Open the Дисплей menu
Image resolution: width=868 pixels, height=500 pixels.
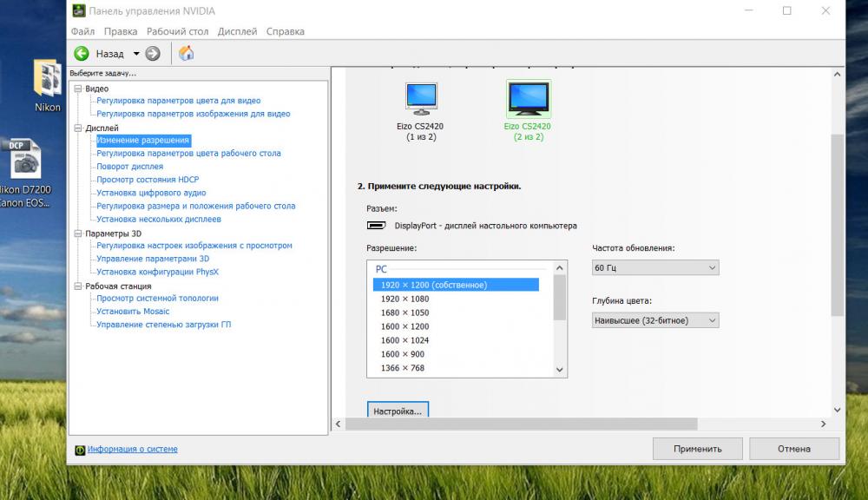click(x=237, y=31)
